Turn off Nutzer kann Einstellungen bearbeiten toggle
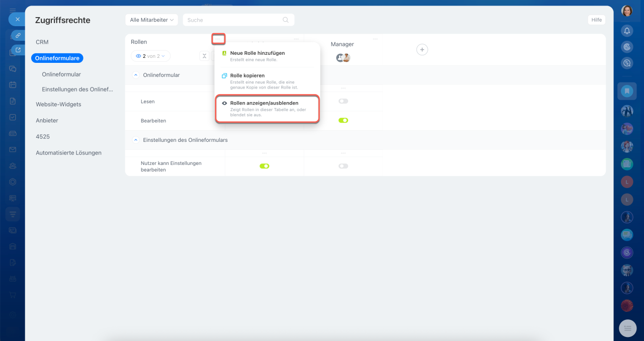644x341 pixels. pyautogui.click(x=264, y=166)
